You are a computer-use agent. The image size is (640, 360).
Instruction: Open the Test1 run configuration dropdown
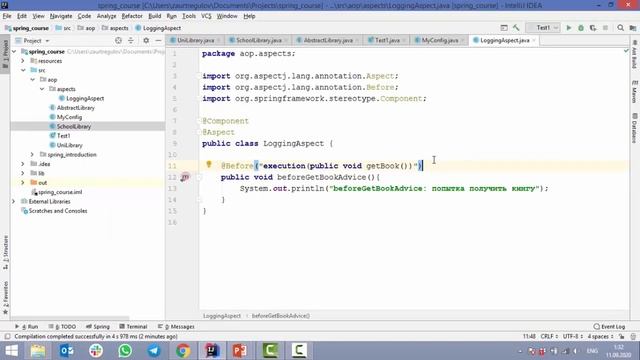click(x=543, y=28)
